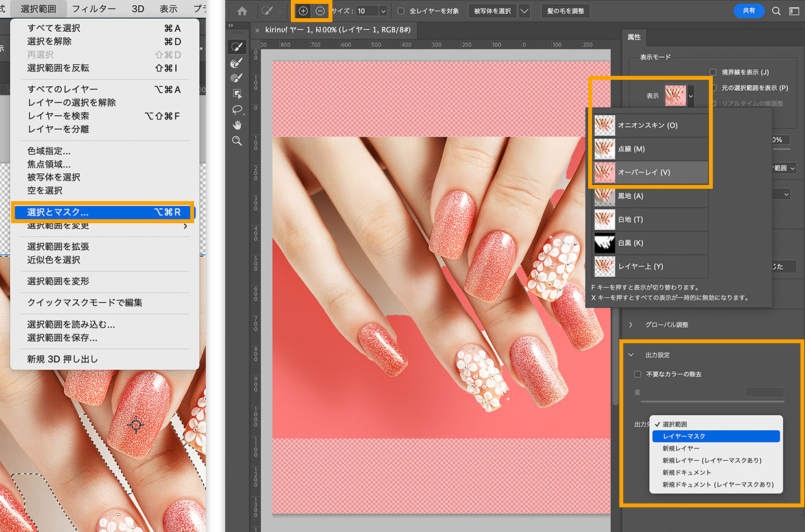
Task: Choose すべてを選択 menu item
Action: [x=104, y=29]
